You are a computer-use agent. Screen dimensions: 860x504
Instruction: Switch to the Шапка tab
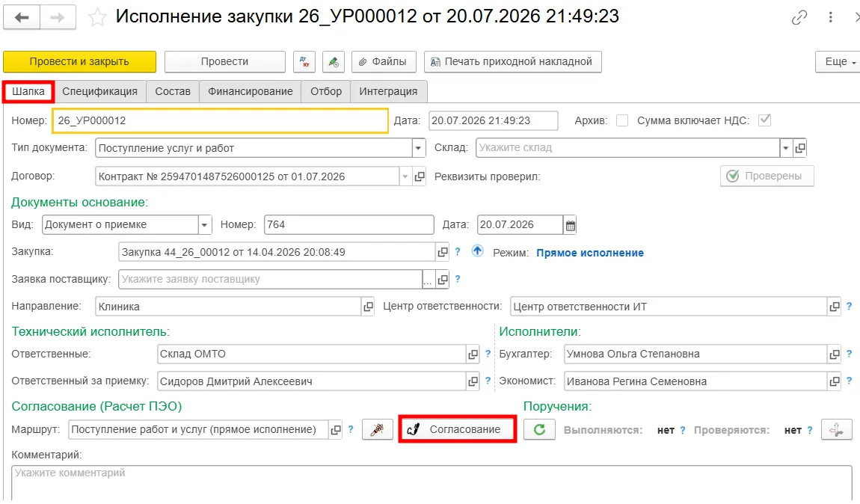(28, 91)
